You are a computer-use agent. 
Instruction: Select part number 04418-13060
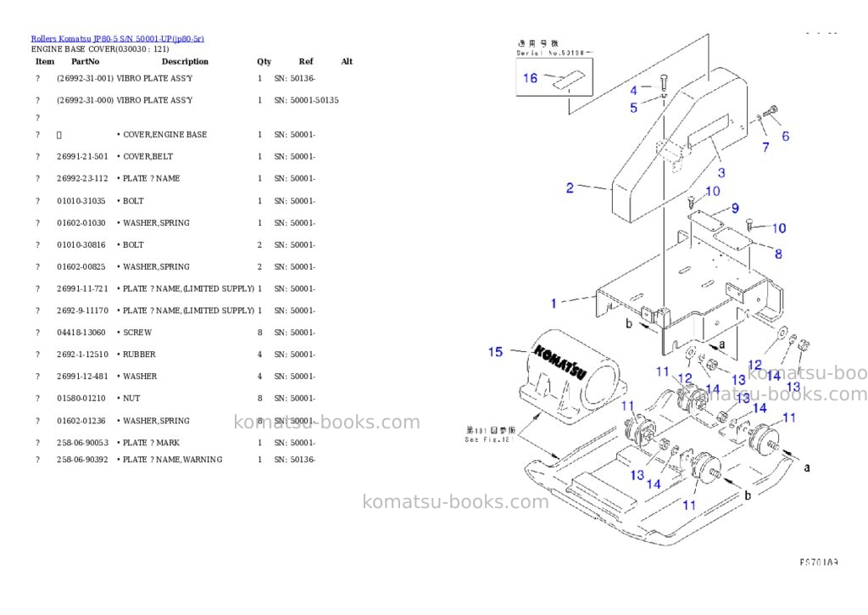81,333
